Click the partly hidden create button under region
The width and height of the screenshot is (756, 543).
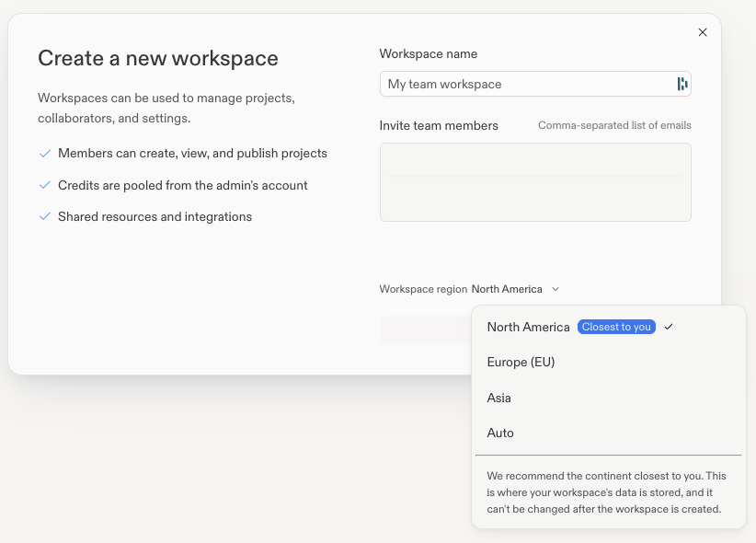tap(425, 330)
